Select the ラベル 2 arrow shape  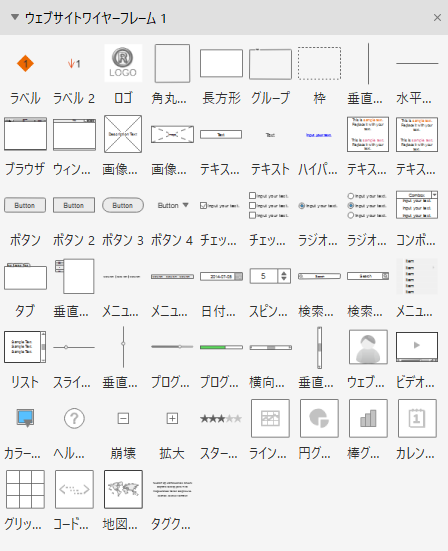pos(74,64)
